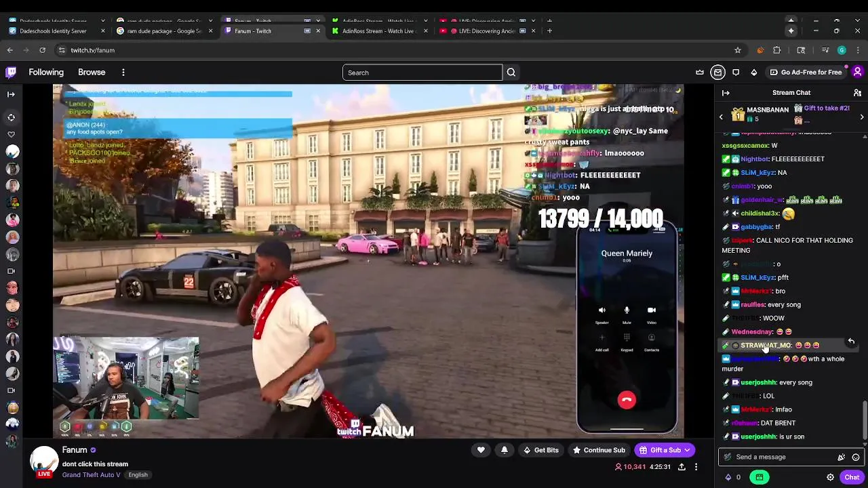The height and width of the screenshot is (488, 868).
Task: Click the Fanum video player to pause
Action: coord(368,261)
